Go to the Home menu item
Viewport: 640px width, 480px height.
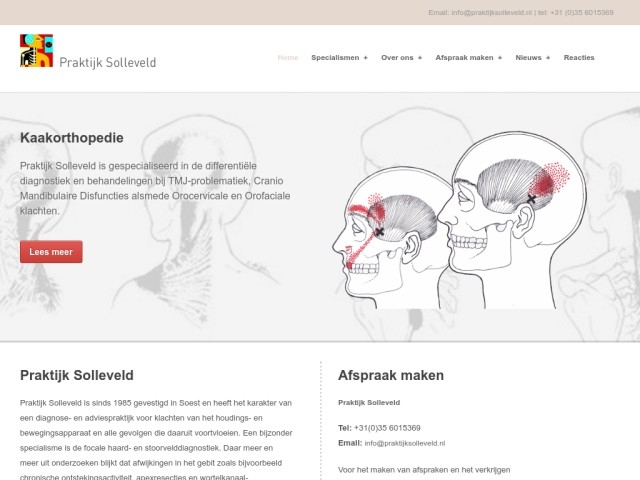(287, 58)
